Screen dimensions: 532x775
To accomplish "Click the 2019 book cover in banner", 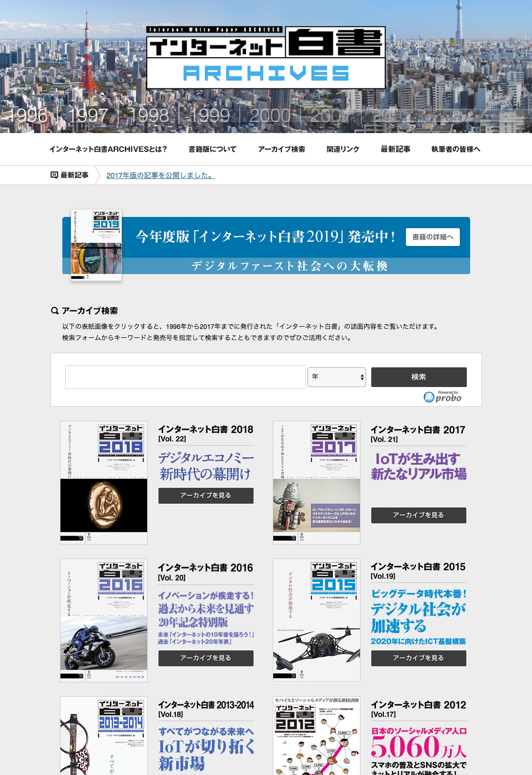I will coord(96,245).
